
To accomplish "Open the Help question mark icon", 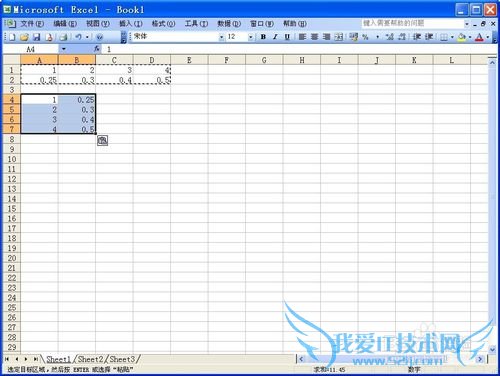I will click(99, 37).
